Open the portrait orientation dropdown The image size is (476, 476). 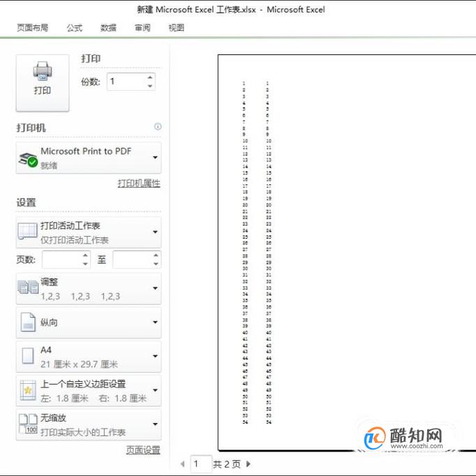coord(89,322)
